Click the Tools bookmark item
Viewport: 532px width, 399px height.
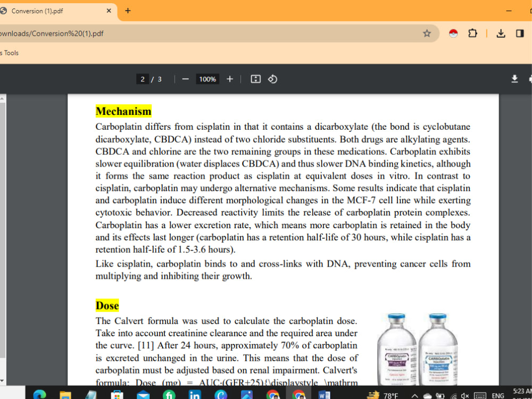click(11, 53)
